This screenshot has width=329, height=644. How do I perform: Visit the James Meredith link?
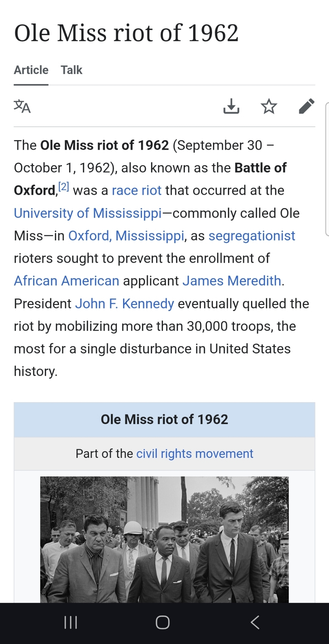point(232,281)
